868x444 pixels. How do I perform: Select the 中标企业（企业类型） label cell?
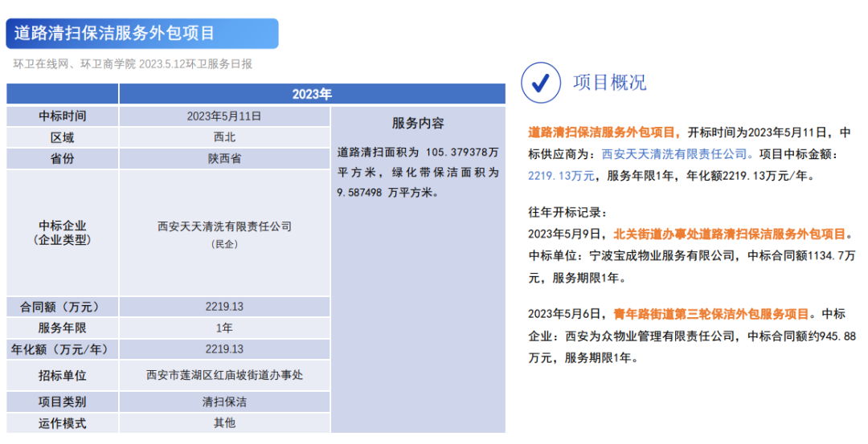pyautogui.click(x=62, y=233)
